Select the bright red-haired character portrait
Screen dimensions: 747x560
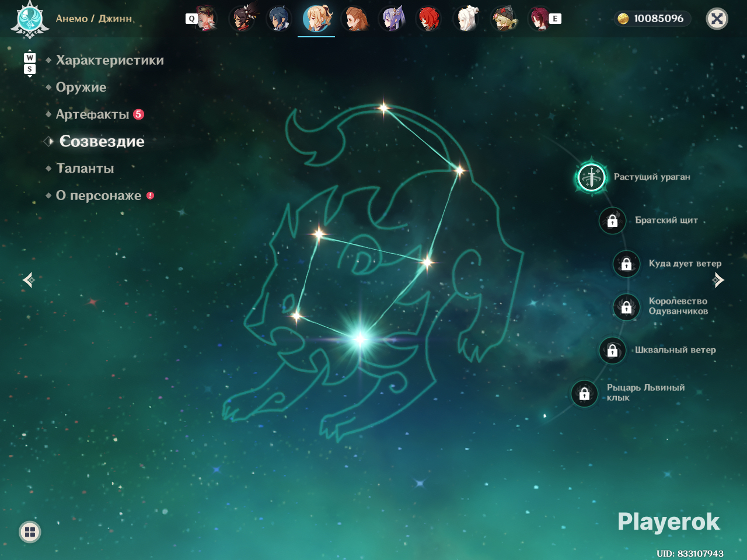point(429,19)
